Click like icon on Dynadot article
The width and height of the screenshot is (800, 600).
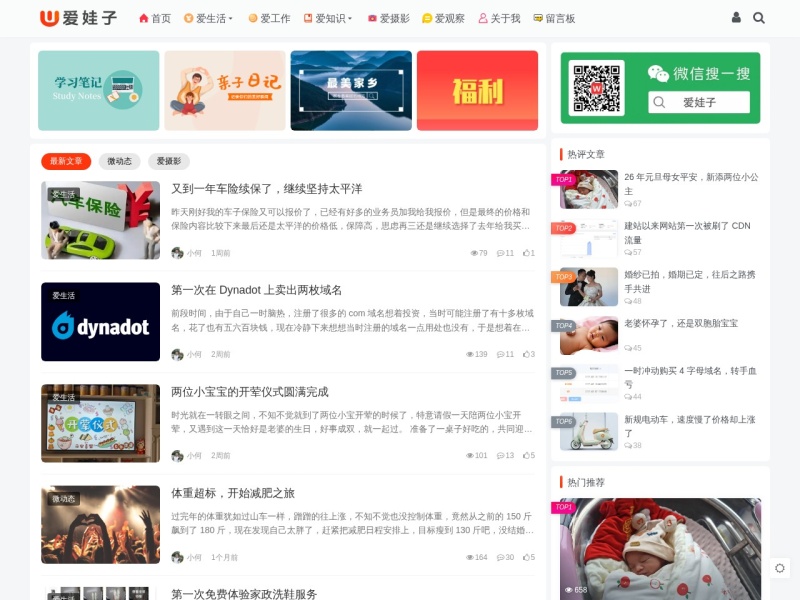(x=526, y=354)
